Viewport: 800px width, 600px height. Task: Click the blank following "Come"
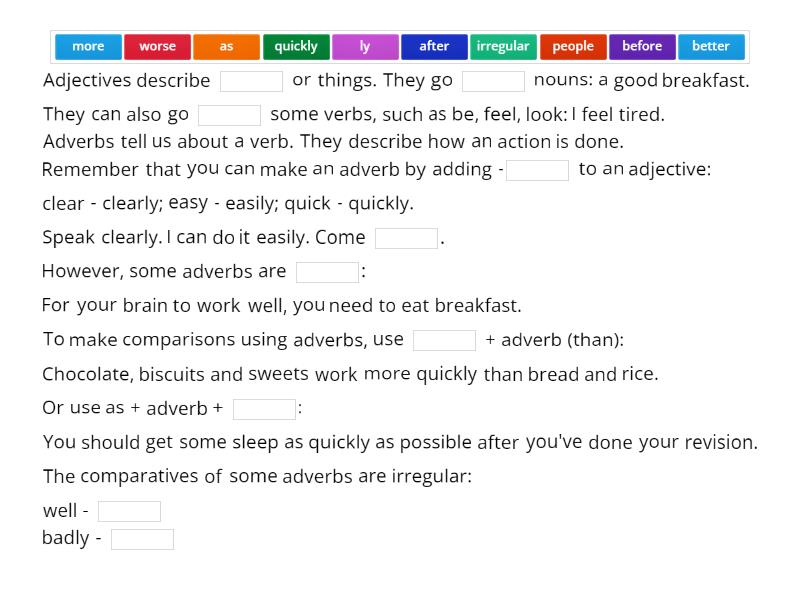[x=405, y=238]
